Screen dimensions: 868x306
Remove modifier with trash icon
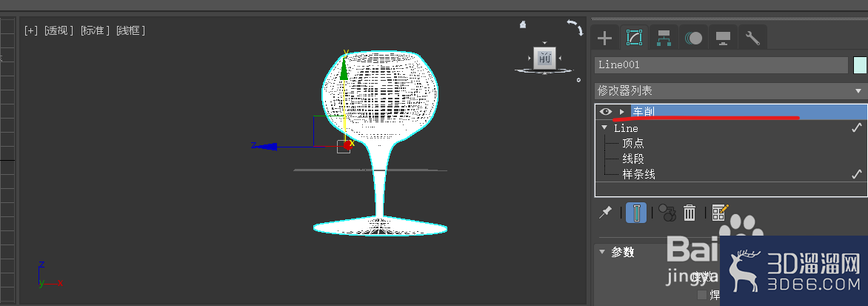(690, 213)
